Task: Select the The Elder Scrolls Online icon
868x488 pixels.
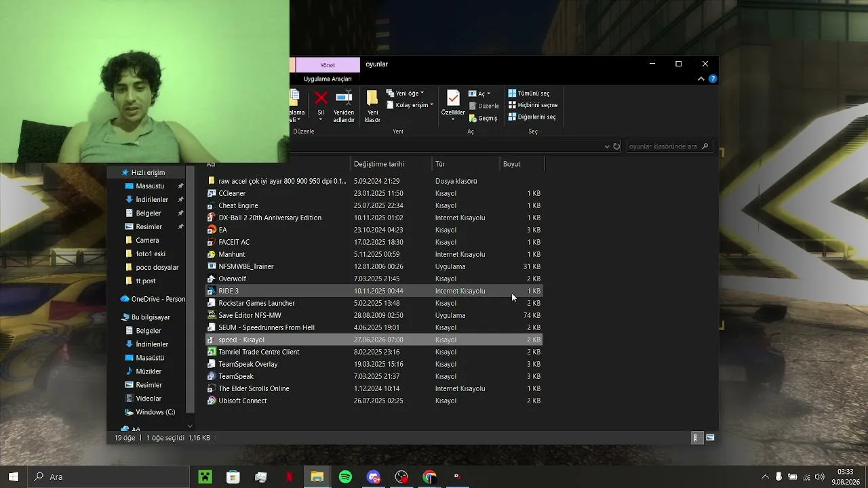Action: (212, 388)
